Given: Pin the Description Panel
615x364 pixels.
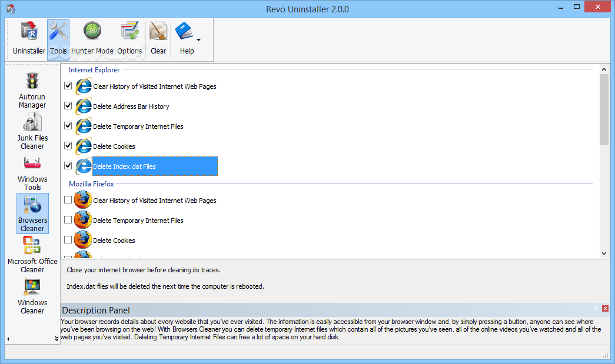Looking at the screenshot, I should [596, 308].
